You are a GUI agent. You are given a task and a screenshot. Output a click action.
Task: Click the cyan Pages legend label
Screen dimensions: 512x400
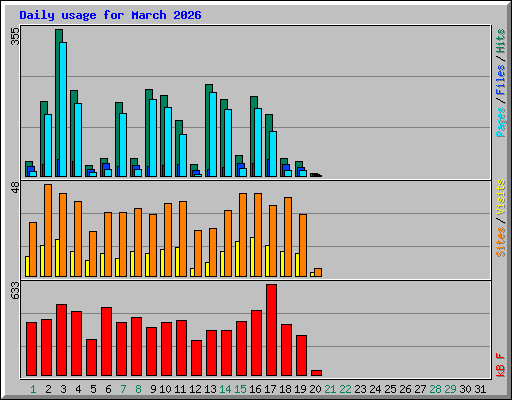coord(501,122)
